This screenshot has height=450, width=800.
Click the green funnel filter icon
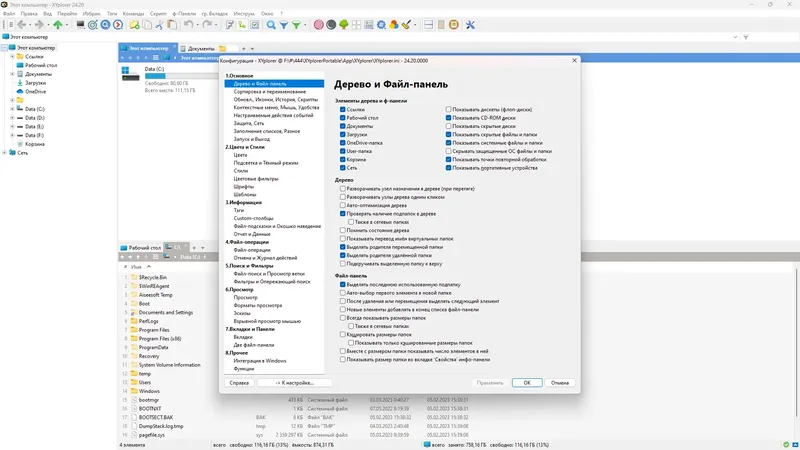(x=296, y=24)
